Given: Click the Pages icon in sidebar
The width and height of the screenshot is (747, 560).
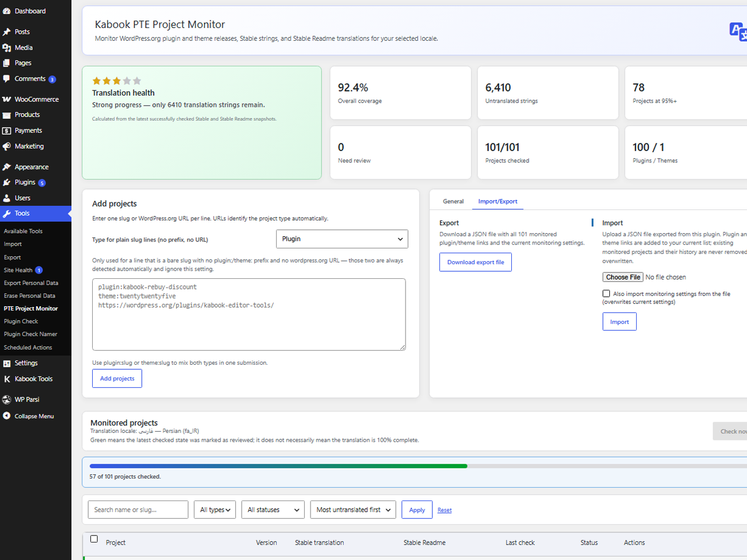Looking at the screenshot, I should pos(6,63).
